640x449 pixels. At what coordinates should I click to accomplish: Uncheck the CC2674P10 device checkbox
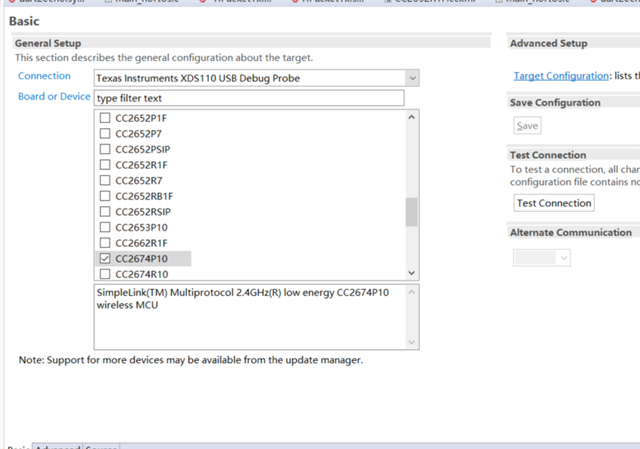coord(105,258)
